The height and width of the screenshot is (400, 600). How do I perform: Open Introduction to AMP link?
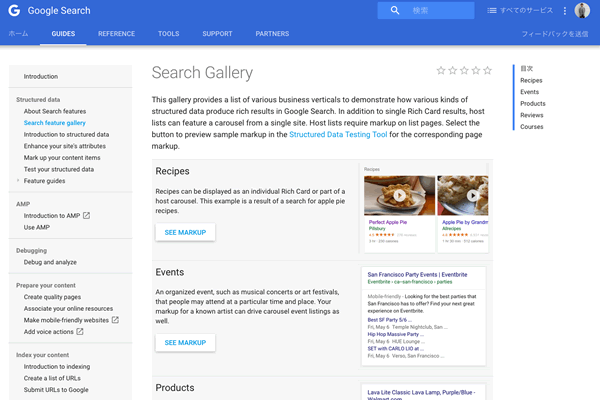tap(52, 216)
